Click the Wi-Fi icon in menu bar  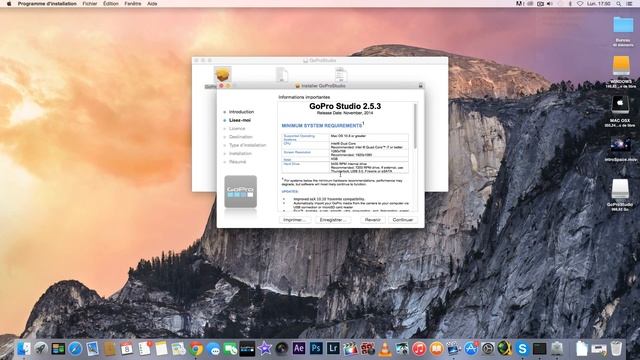(580, 4)
